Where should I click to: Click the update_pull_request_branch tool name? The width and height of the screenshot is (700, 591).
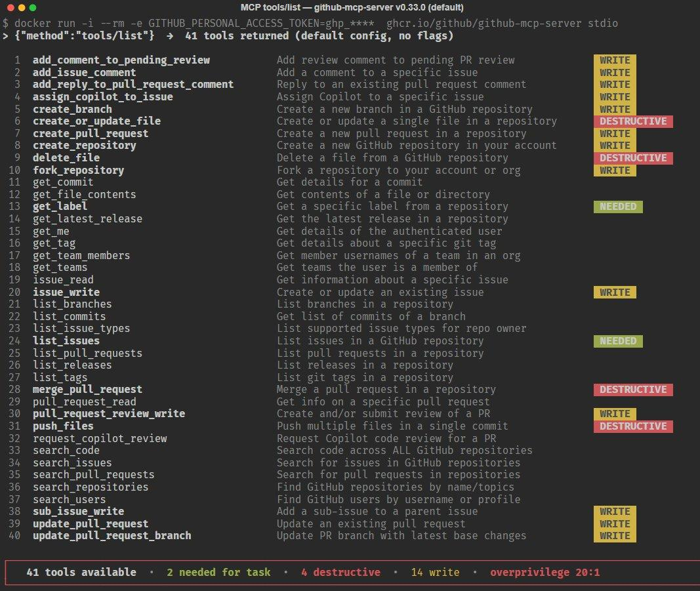pyautogui.click(x=112, y=536)
